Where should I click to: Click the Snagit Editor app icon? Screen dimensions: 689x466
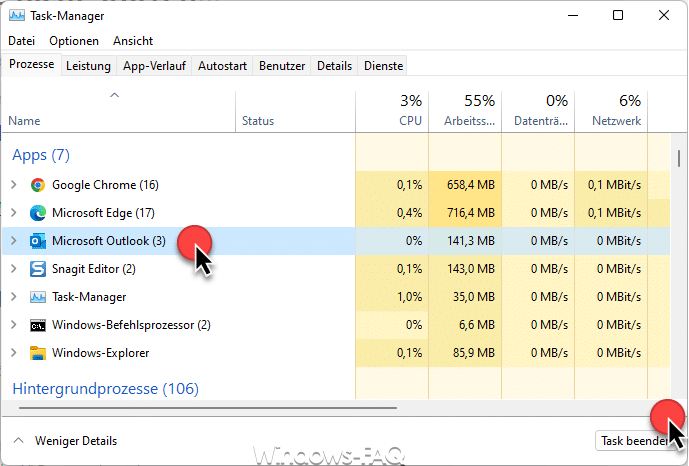click(x=38, y=269)
